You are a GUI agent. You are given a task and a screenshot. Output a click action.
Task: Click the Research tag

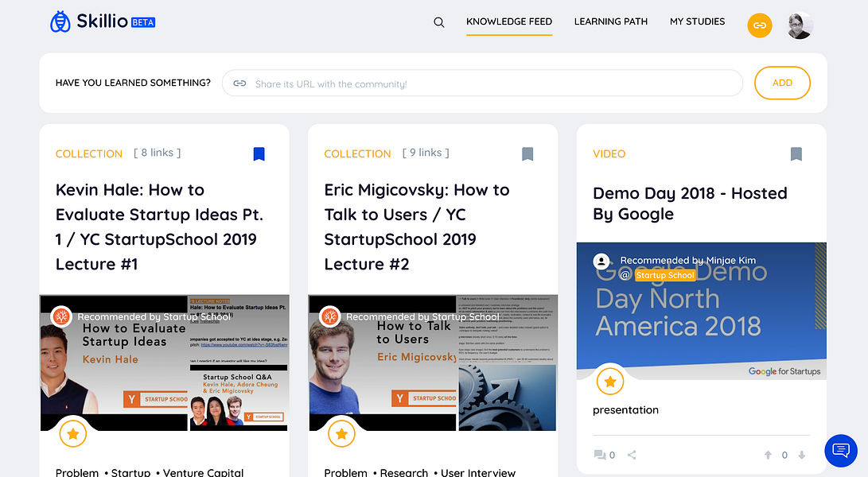tap(403, 472)
